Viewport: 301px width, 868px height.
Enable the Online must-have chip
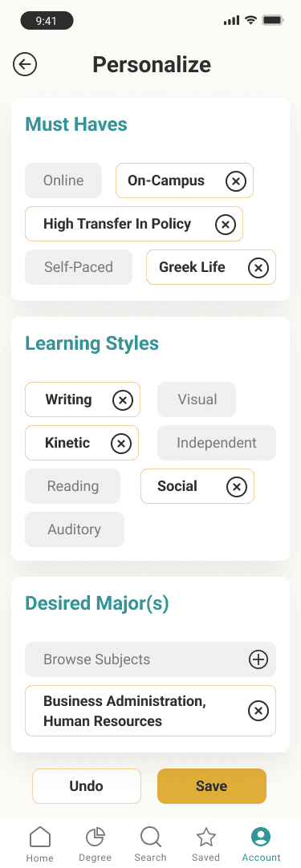click(x=63, y=180)
